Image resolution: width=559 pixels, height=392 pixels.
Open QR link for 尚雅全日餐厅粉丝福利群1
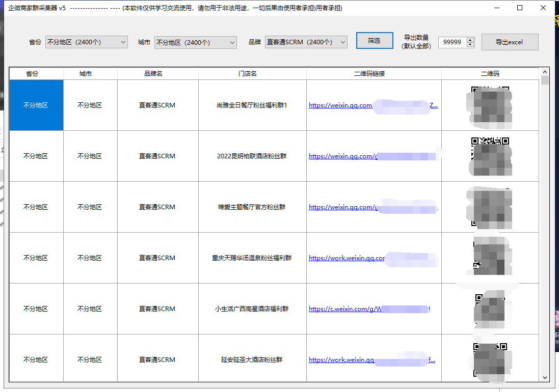pyautogui.click(x=340, y=105)
